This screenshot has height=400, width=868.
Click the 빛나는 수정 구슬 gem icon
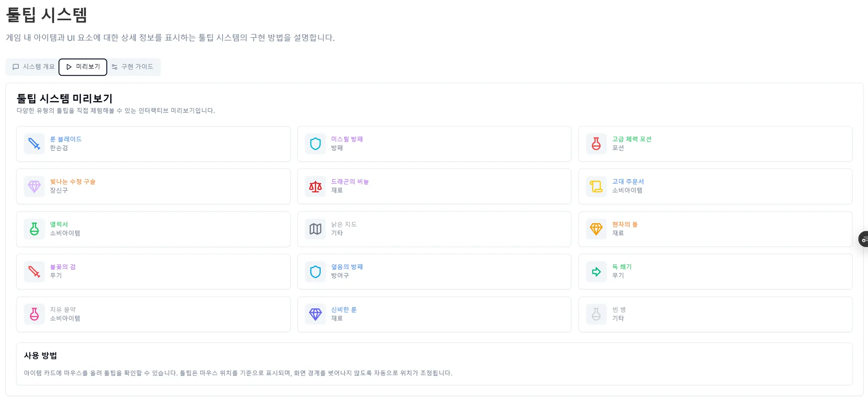click(34, 186)
